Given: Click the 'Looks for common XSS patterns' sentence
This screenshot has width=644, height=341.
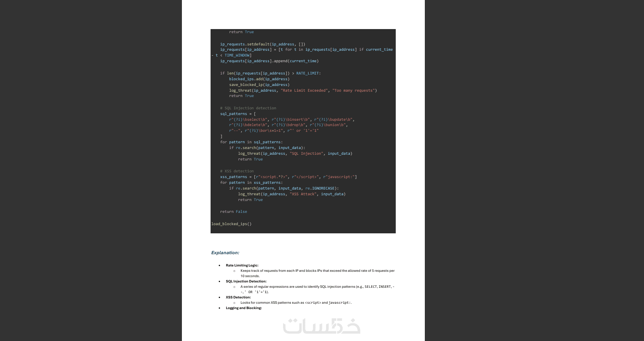Looking at the screenshot, I should click(x=296, y=303).
